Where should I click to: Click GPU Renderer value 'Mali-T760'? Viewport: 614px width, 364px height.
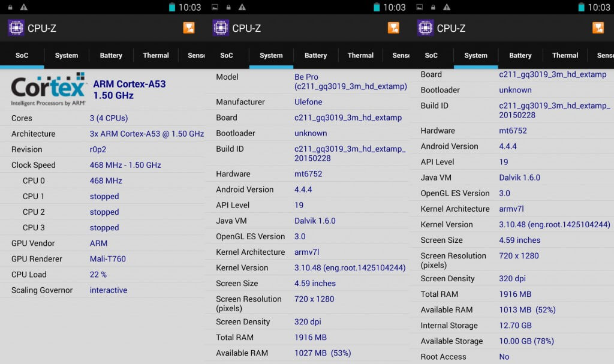pos(108,259)
